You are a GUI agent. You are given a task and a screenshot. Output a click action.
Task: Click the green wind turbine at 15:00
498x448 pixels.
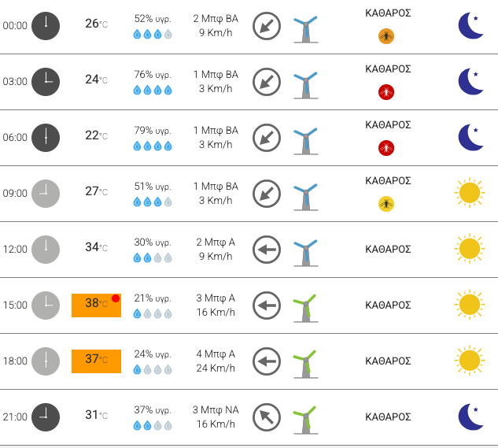[x=305, y=309]
